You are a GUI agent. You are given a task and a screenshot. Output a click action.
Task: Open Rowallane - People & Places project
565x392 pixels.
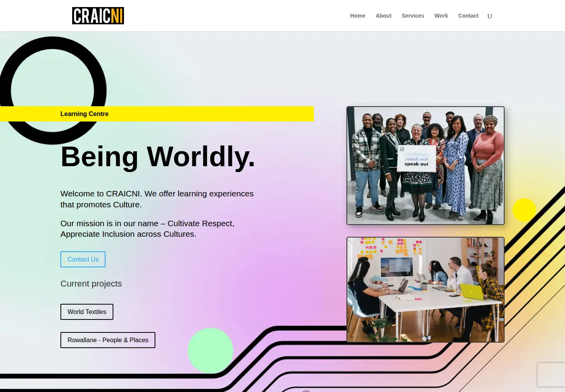tap(108, 340)
